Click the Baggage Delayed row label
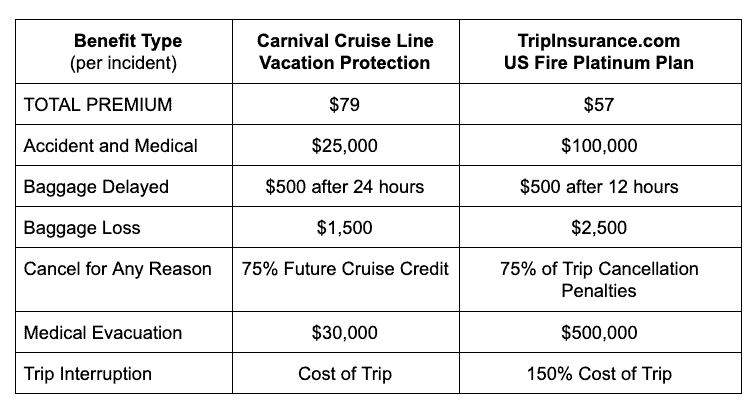The width and height of the screenshot is (754, 409). (96, 187)
